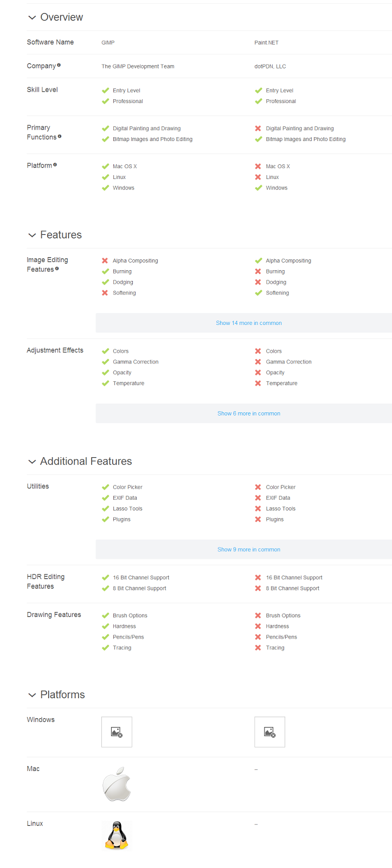Click the info icon beside Primary Functions
This screenshot has width=392, height=868.
(x=60, y=136)
